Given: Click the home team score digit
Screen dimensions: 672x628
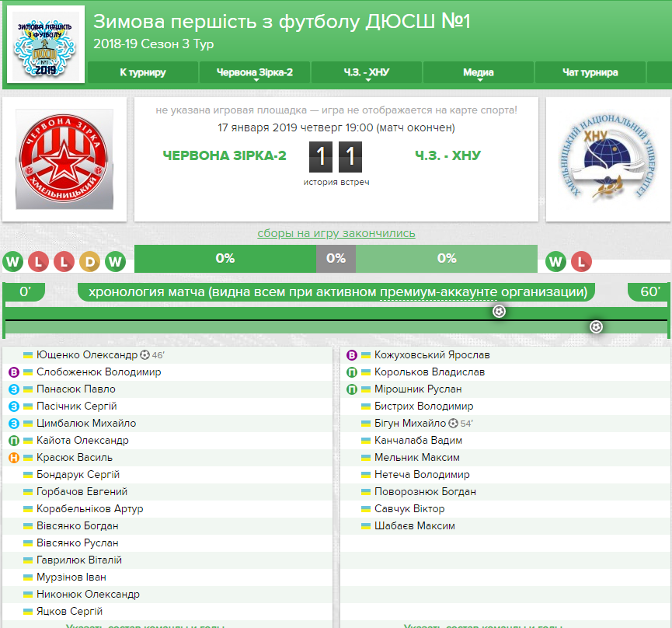Looking at the screenshot, I should click(x=321, y=156).
